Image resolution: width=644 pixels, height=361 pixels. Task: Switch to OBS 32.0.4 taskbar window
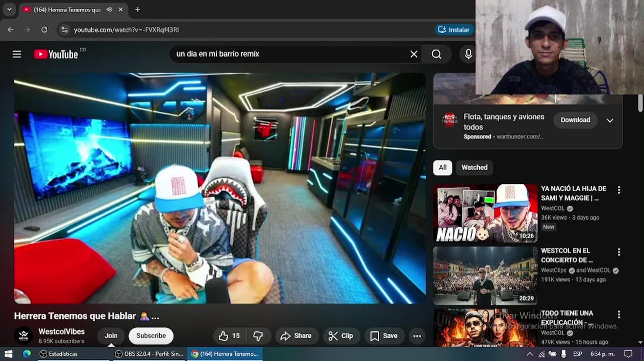tap(149, 354)
